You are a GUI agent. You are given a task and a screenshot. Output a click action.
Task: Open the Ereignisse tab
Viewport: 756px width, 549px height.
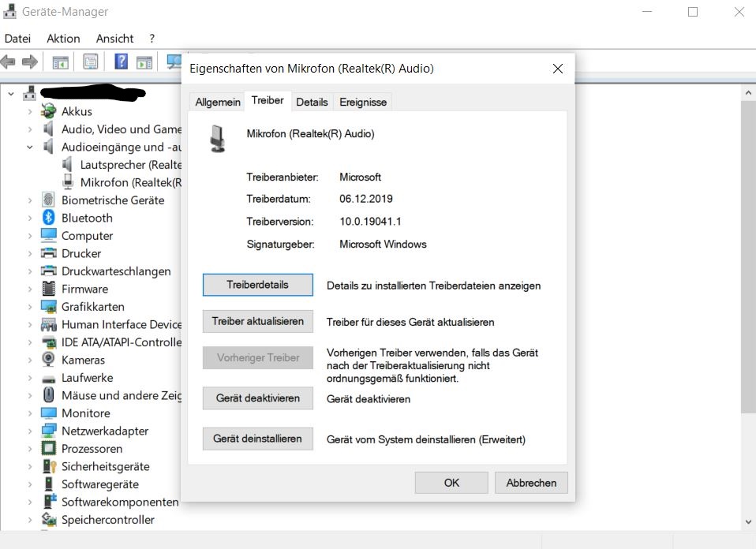coord(363,103)
